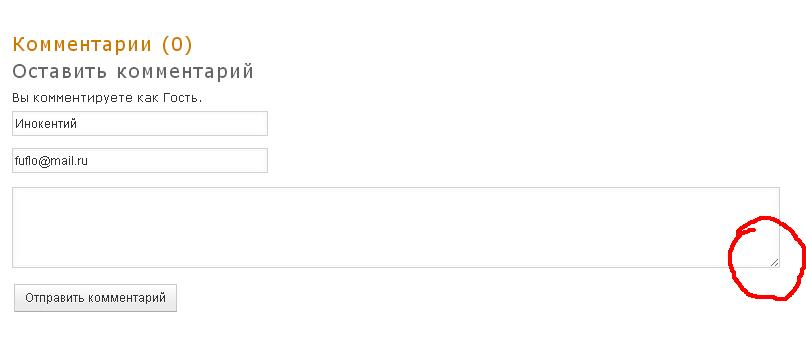Click the orange word Комментарии
Viewport: 806px width, 363px height.
click(x=82, y=45)
